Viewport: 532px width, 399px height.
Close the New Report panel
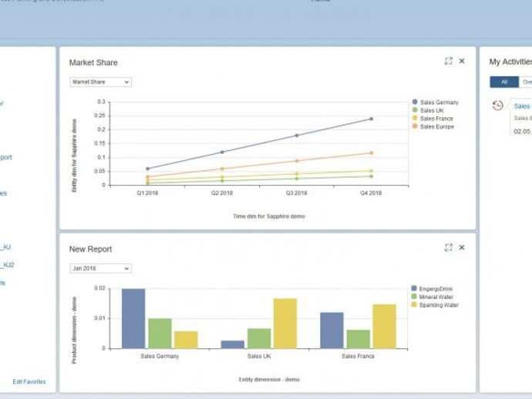pyautogui.click(x=462, y=247)
